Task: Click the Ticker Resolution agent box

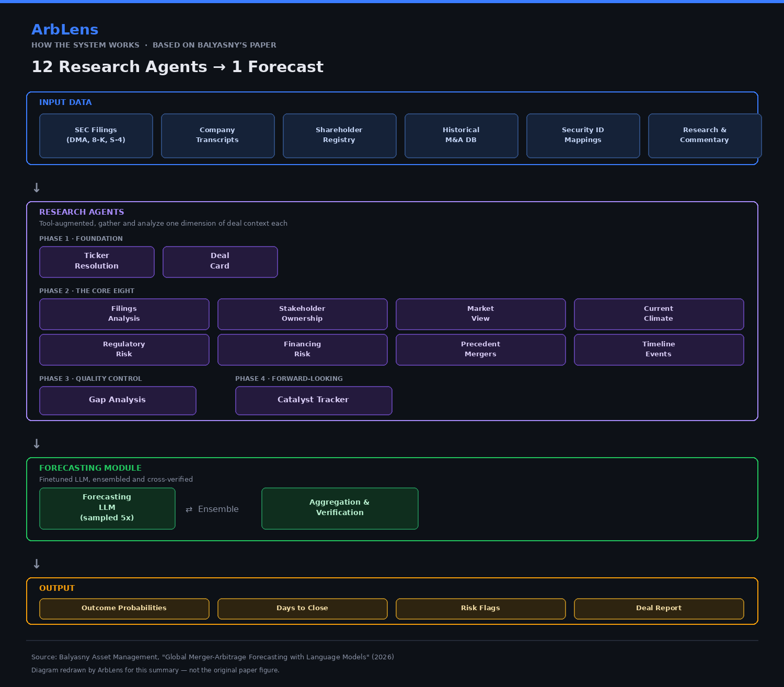Action: coord(97,262)
